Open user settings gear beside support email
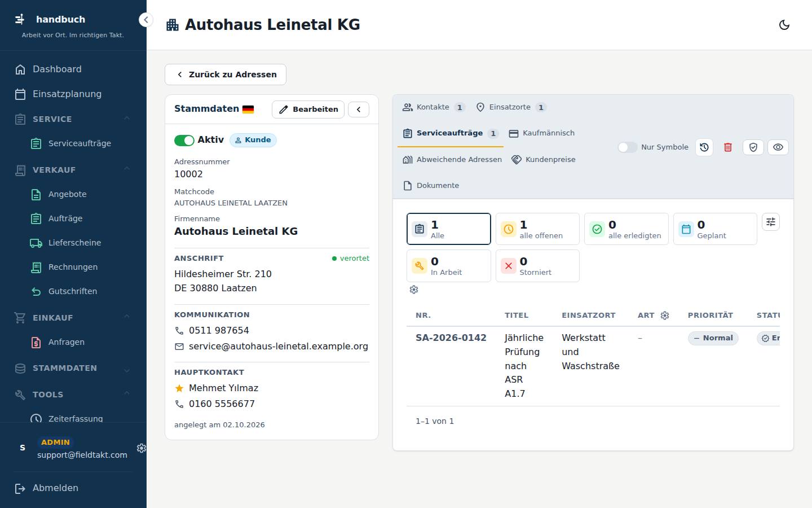 pyautogui.click(x=142, y=448)
